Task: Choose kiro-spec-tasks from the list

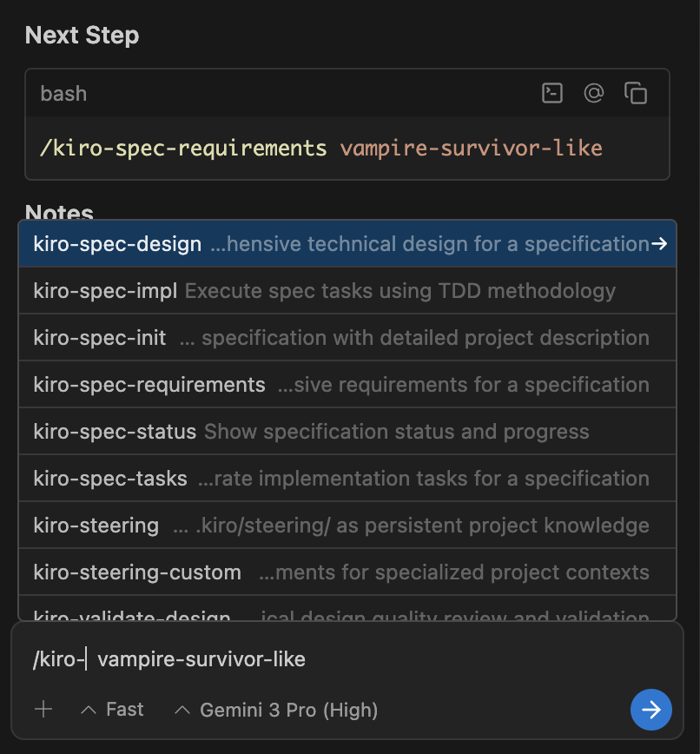Action: (x=110, y=479)
